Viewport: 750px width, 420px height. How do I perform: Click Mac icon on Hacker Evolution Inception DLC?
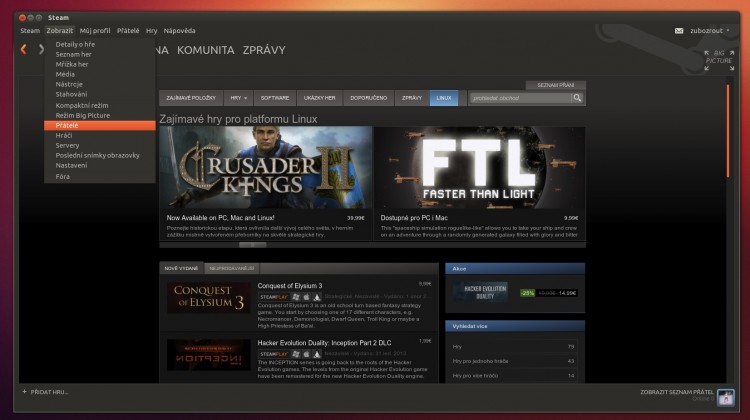pyautogui.click(x=307, y=354)
